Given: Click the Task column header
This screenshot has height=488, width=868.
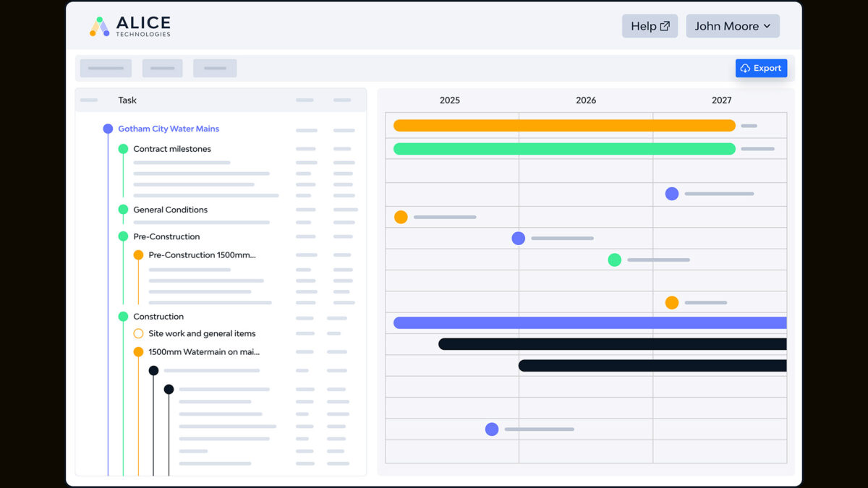Looking at the screenshot, I should (x=127, y=100).
